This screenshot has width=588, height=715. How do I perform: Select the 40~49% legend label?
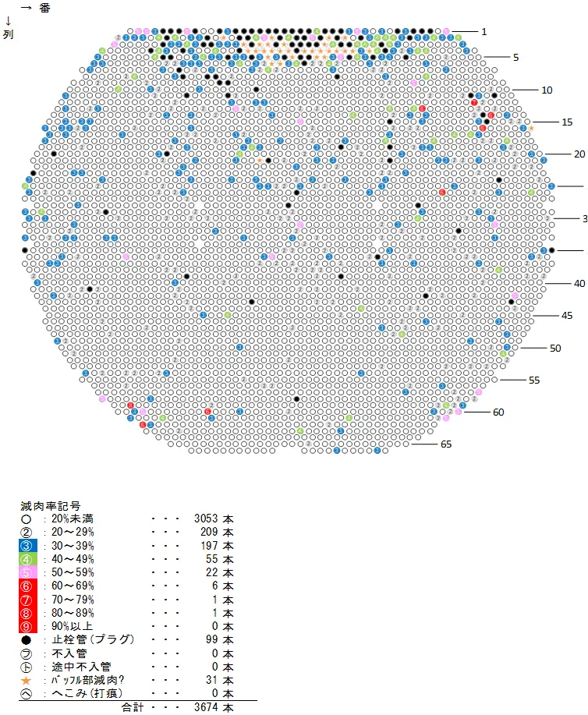(73, 559)
